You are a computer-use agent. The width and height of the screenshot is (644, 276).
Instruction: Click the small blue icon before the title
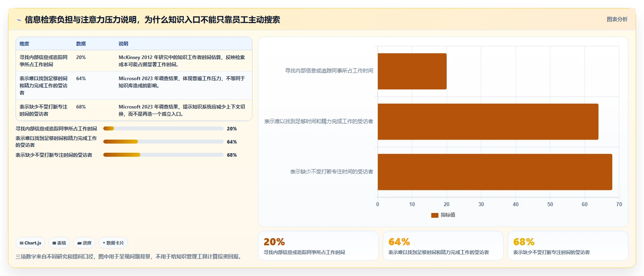[19, 20]
